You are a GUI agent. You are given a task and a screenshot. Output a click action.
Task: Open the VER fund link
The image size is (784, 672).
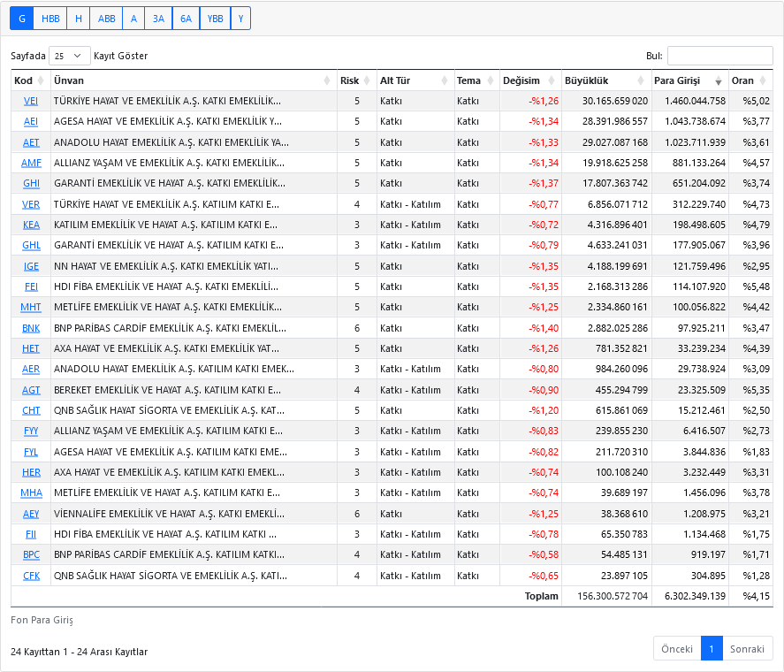31,204
